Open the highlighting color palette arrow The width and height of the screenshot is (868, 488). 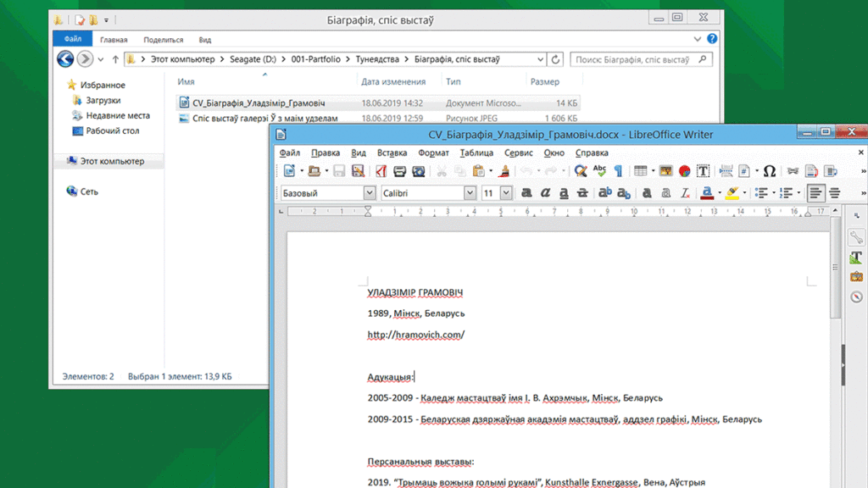(x=744, y=192)
